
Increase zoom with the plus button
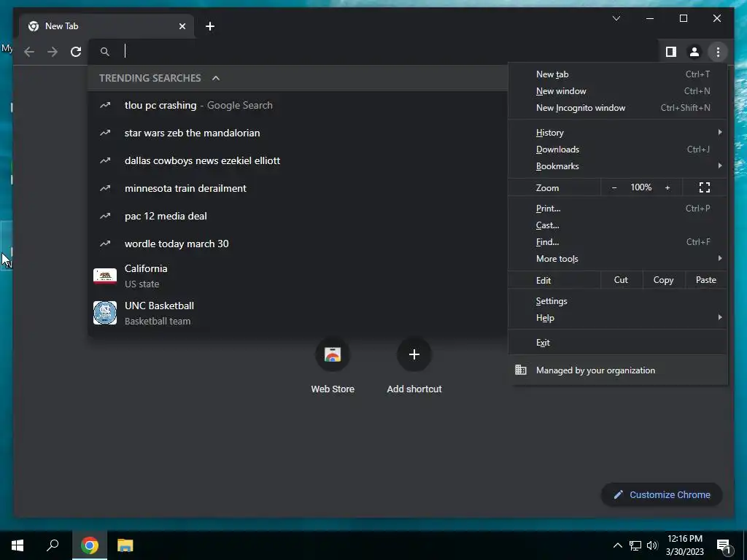coord(667,187)
